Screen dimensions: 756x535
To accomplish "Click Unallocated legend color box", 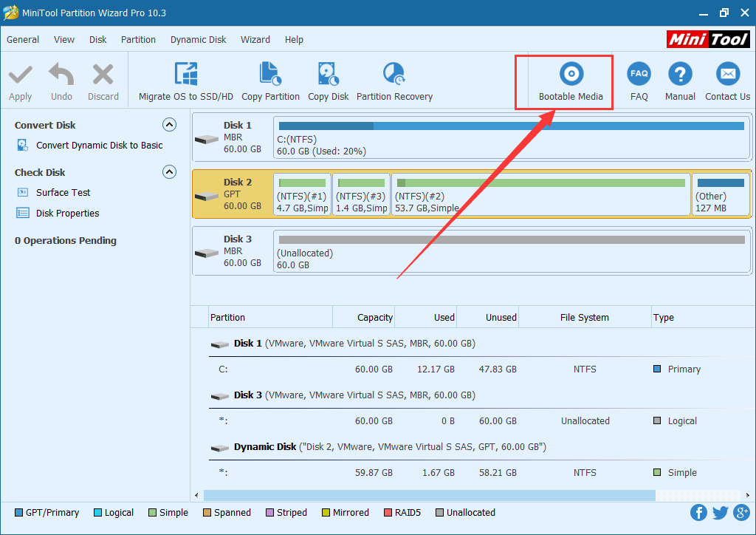I will click(440, 512).
